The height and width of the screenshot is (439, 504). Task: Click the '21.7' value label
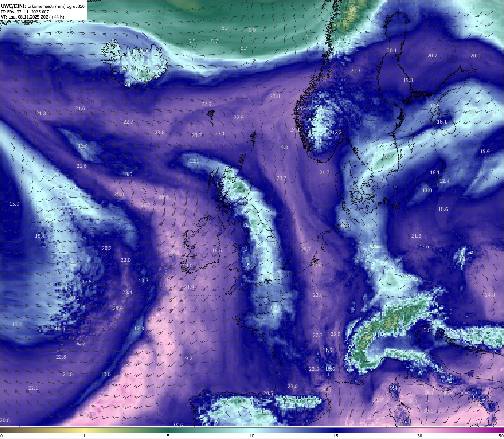324,173
